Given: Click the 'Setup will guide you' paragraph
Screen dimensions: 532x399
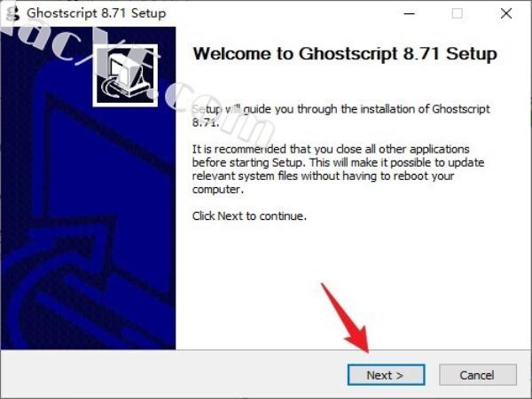Looking at the screenshot, I should tap(341, 115).
